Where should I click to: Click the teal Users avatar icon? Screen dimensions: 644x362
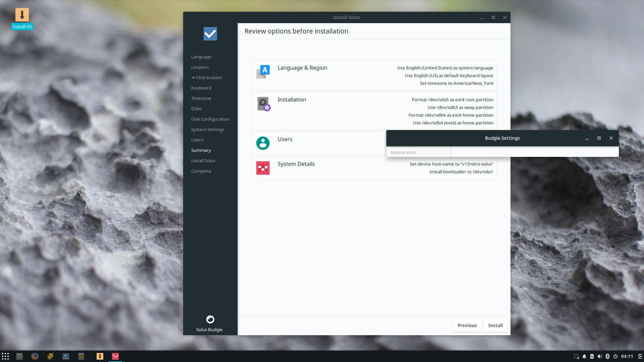pos(263,143)
